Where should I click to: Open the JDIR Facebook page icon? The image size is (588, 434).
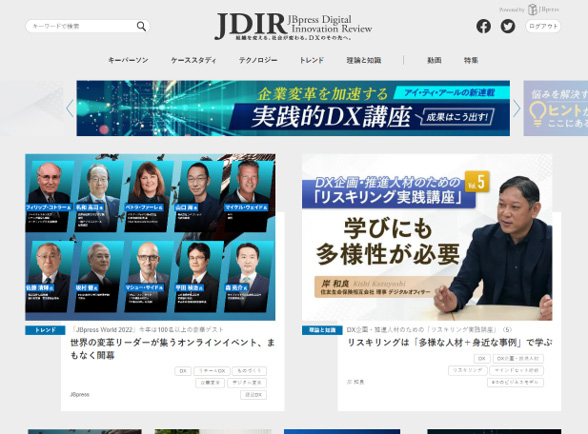click(x=483, y=26)
